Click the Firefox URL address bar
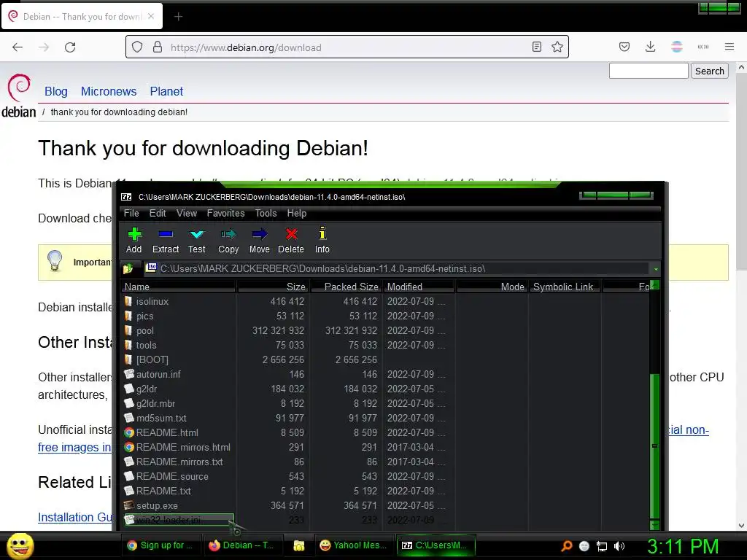Viewport: 747px width, 560px height. coord(347,47)
